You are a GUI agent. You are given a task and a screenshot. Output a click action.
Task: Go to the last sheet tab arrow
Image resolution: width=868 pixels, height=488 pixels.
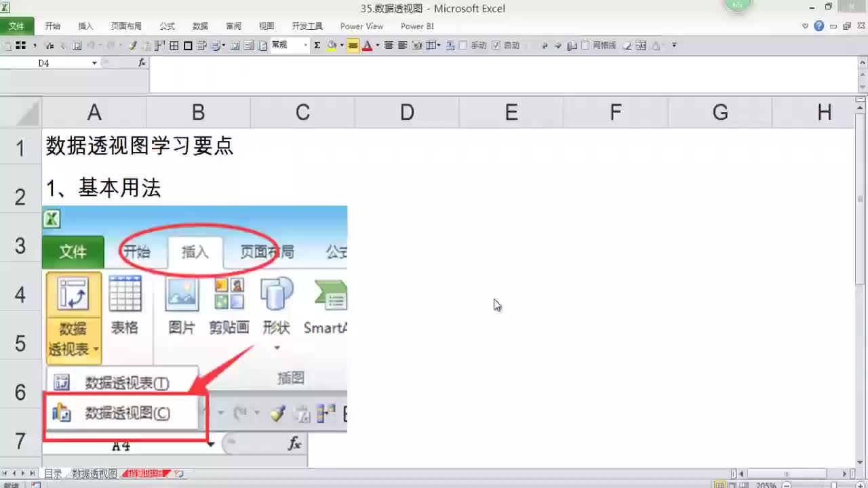tap(33, 474)
